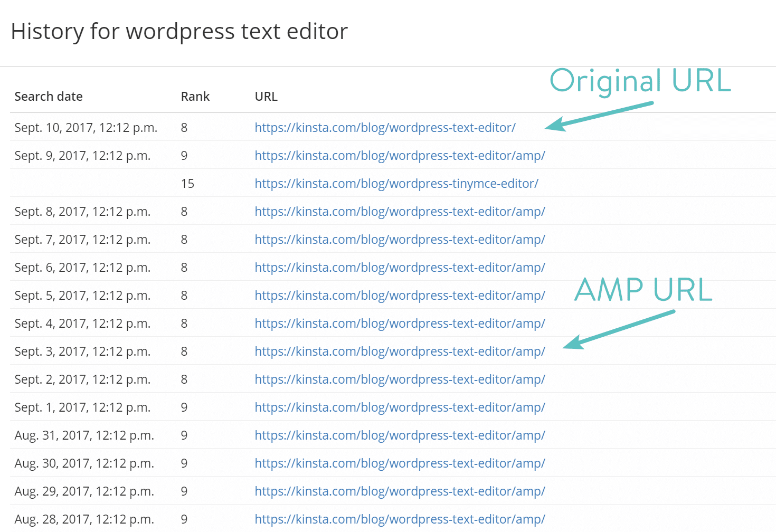Screen dimensions: 776x532
Task: Open the Sept. 2 AMP URL link
Action: coord(400,379)
